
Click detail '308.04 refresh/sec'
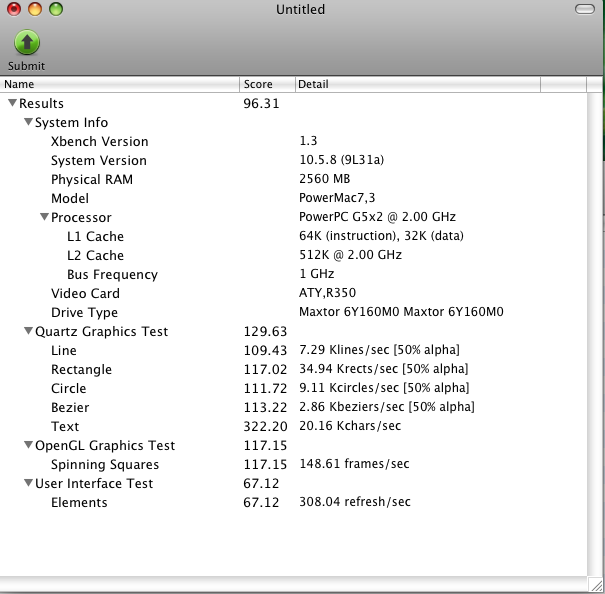(x=355, y=501)
